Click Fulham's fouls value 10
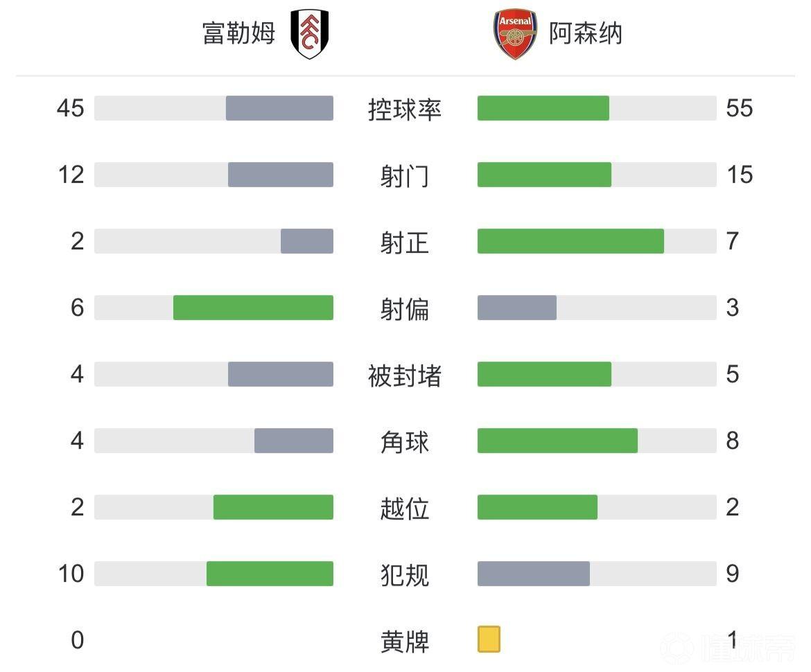Viewport: 811px width, 672px height. click(x=71, y=574)
